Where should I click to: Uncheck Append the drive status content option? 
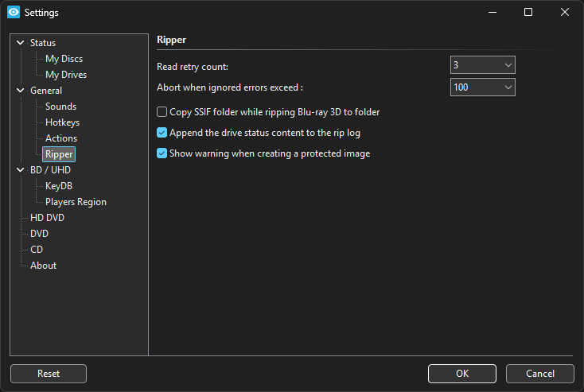point(162,133)
